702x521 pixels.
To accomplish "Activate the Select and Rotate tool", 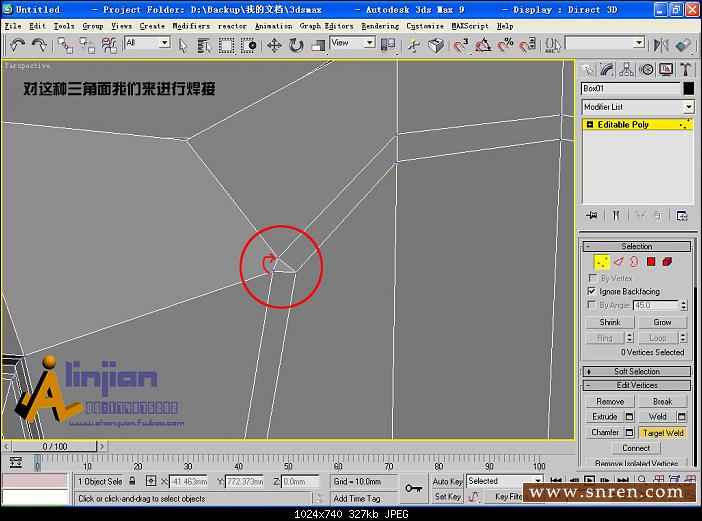I will click(296, 45).
